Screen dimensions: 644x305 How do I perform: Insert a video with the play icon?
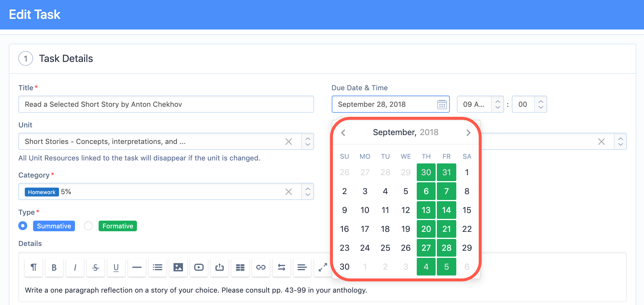[199, 268]
